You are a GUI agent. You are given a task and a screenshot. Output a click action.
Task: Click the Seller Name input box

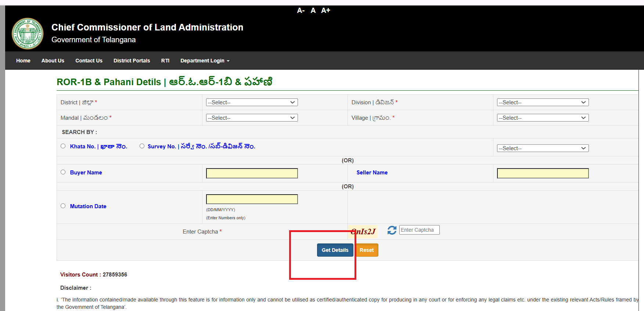click(x=543, y=173)
